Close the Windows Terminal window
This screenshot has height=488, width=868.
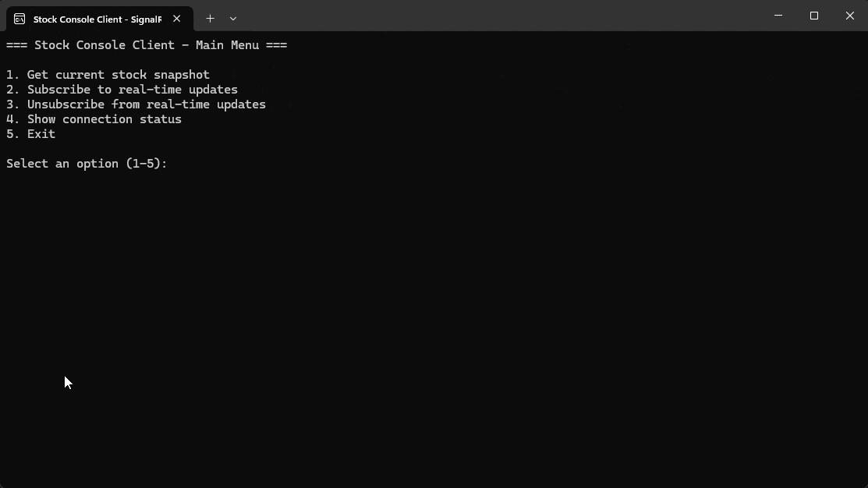[x=849, y=16]
